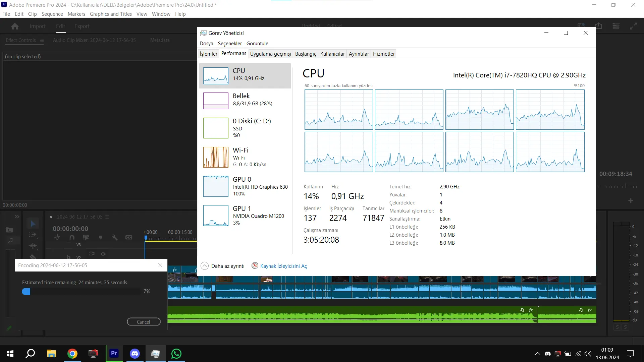The height and width of the screenshot is (362, 644).
Task: Open the Premiere Pro home screen icon
Action: click(x=15, y=26)
